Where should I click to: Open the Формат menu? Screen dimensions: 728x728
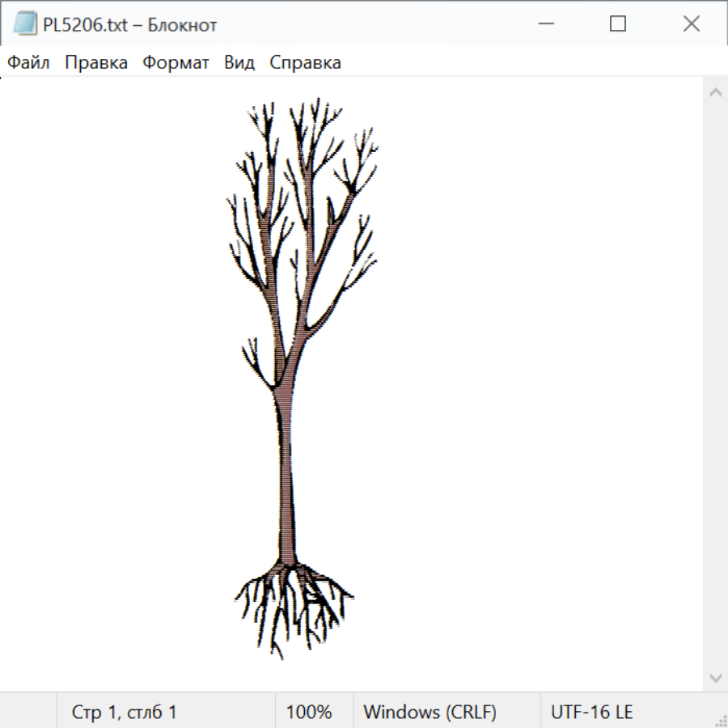click(176, 63)
